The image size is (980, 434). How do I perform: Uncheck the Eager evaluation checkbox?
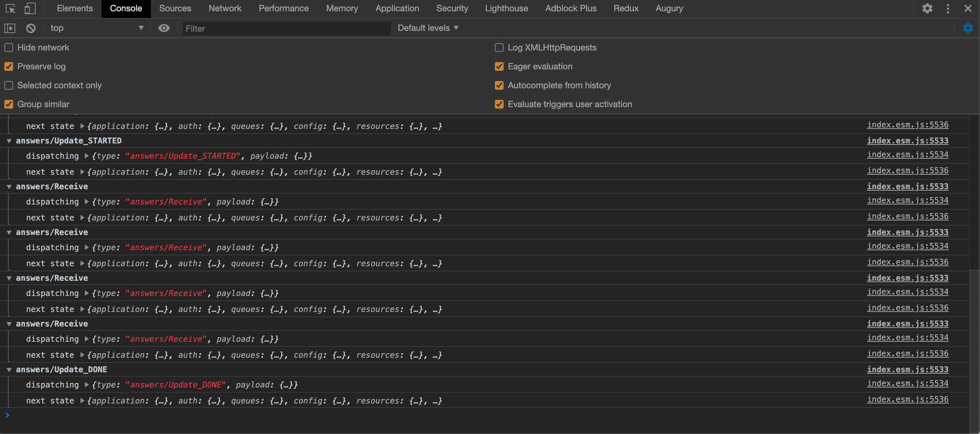point(499,66)
